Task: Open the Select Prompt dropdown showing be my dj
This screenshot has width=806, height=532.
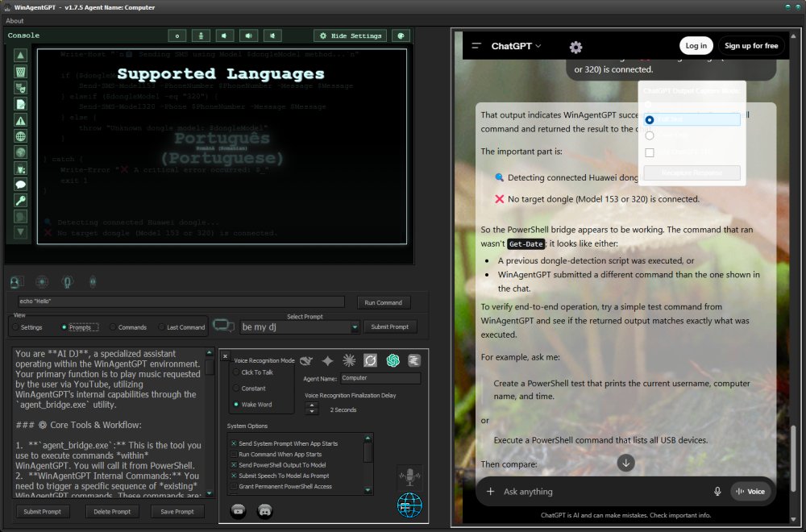Action: 300,327
